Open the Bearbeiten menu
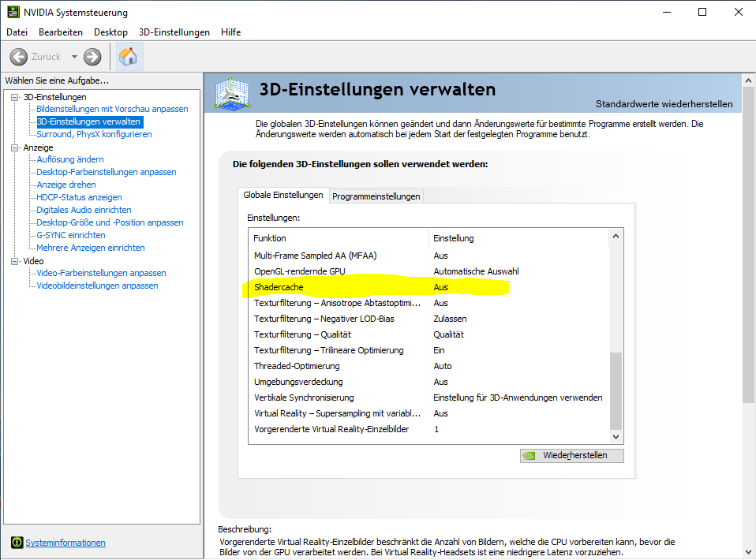The height and width of the screenshot is (560, 756). [61, 32]
